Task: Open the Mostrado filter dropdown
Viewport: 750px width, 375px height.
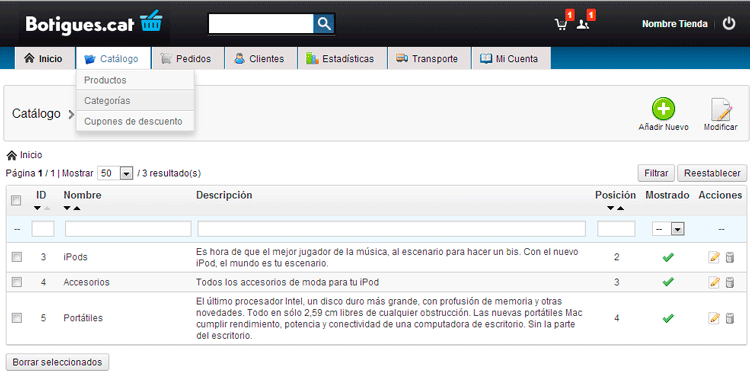Action: pos(668,230)
